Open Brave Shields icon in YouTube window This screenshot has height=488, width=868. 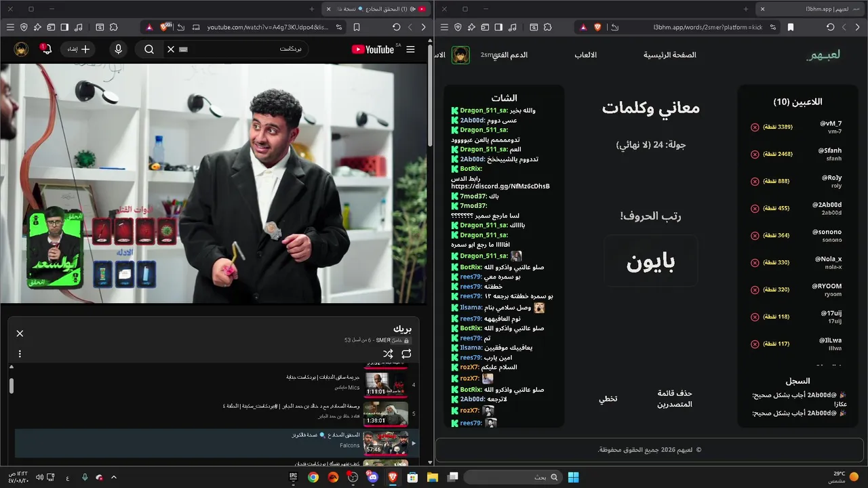[164, 27]
